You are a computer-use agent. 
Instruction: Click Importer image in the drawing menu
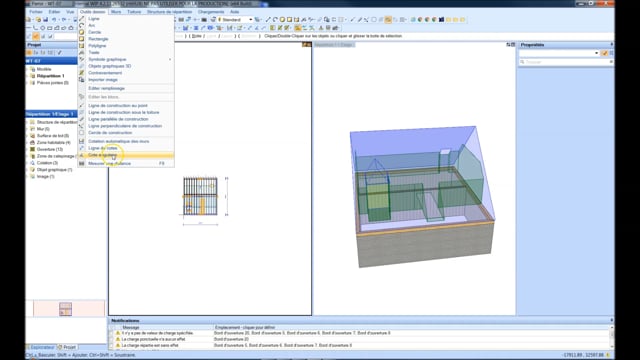click(x=103, y=80)
